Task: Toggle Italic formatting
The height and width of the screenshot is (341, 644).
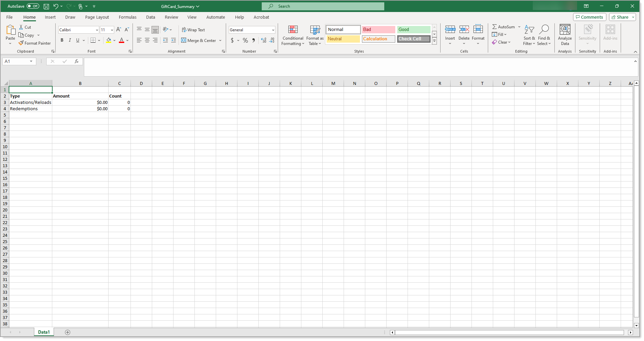Action: click(x=70, y=40)
